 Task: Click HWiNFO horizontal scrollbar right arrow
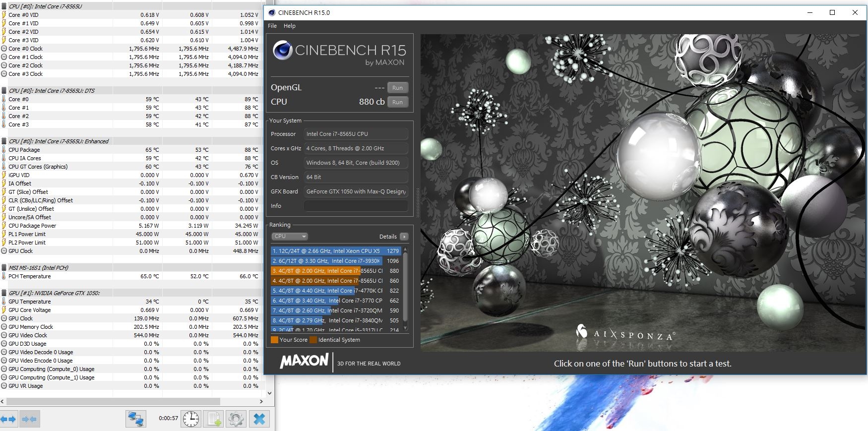click(261, 401)
